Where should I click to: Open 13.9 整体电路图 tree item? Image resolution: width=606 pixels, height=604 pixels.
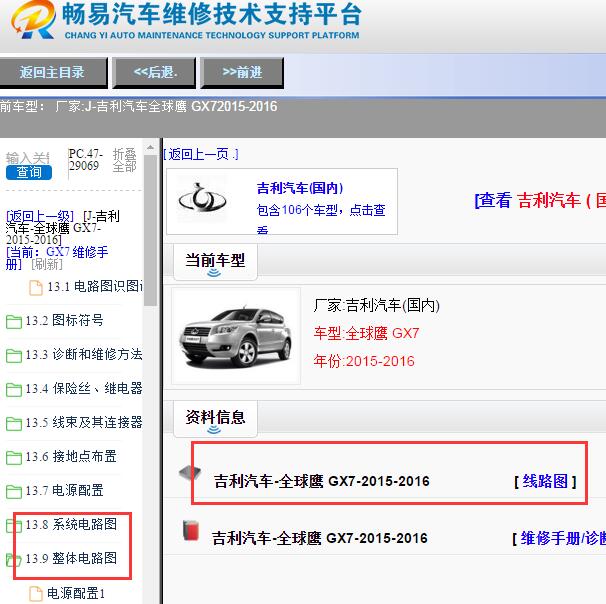(x=71, y=558)
